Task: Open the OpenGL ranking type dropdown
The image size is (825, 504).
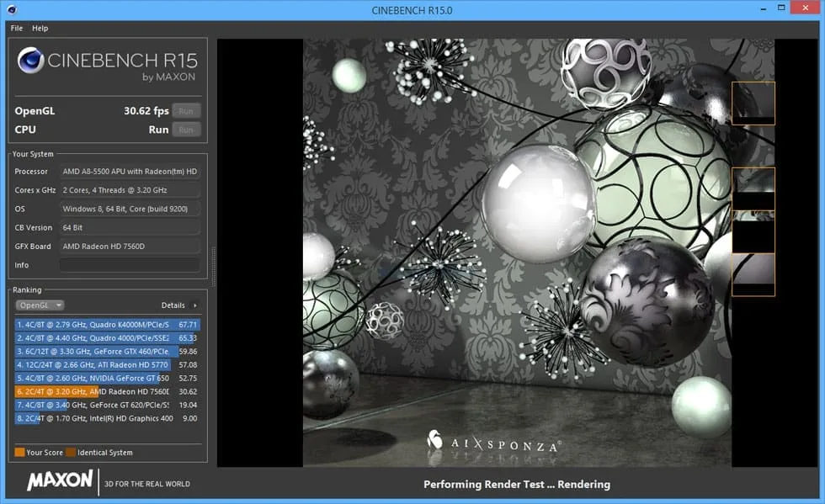Action: coord(40,305)
